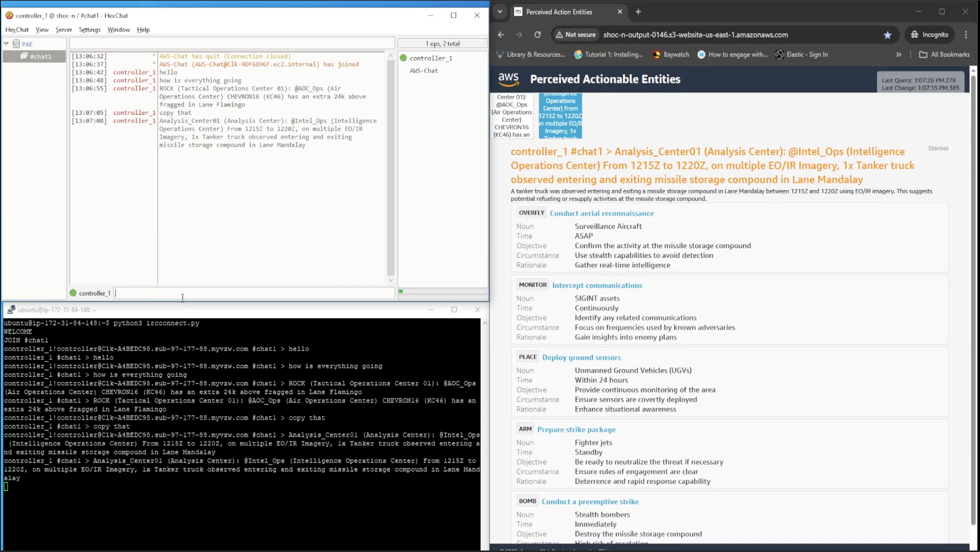Open the HexChat Server menu
The width and height of the screenshot is (980, 552).
pyautogui.click(x=63, y=30)
